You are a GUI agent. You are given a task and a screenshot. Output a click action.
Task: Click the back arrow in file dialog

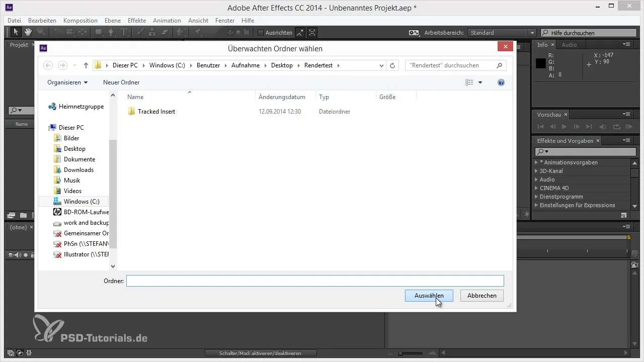pyautogui.click(x=48, y=65)
